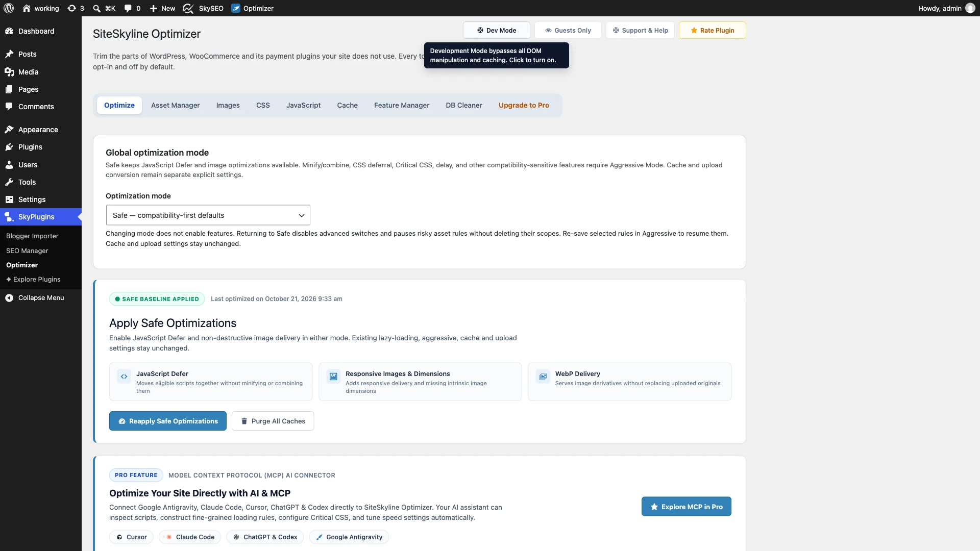The image size is (980, 551).
Task: Click the Appearance brush icon
Action: coord(9,130)
